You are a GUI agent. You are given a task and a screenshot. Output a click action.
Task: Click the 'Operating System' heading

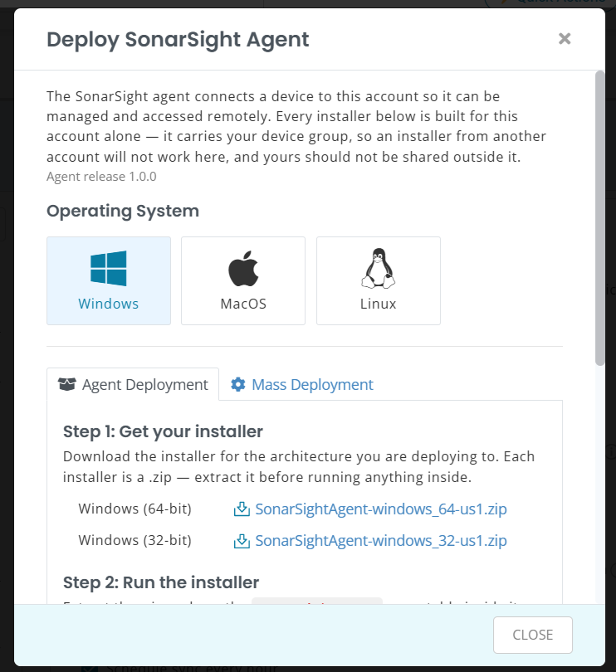[x=123, y=211]
